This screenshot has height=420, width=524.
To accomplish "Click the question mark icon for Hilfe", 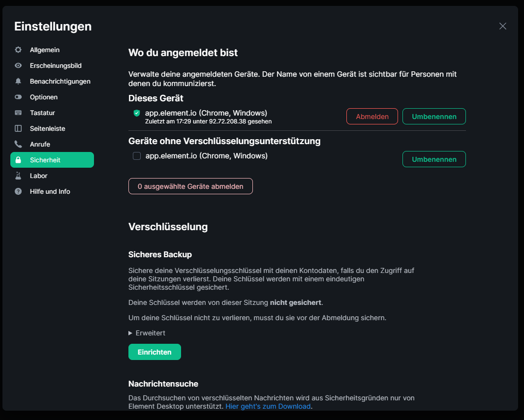I will point(18,191).
